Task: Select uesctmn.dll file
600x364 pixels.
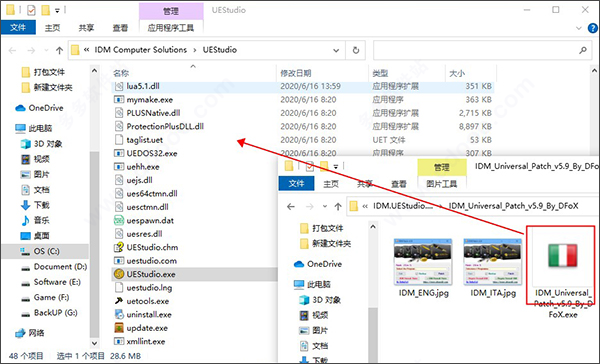Action: (147, 207)
